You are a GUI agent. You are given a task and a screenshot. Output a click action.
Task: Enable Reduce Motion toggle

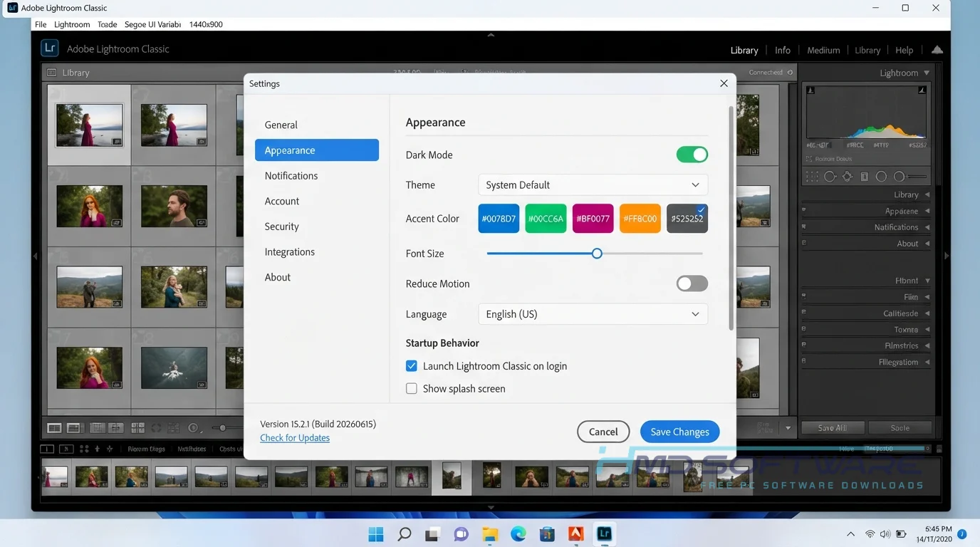pos(692,283)
